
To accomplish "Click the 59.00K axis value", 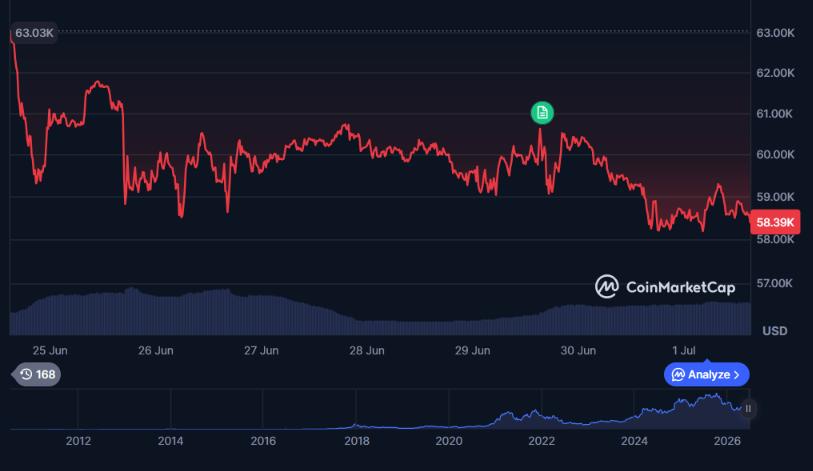I will [x=775, y=197].
